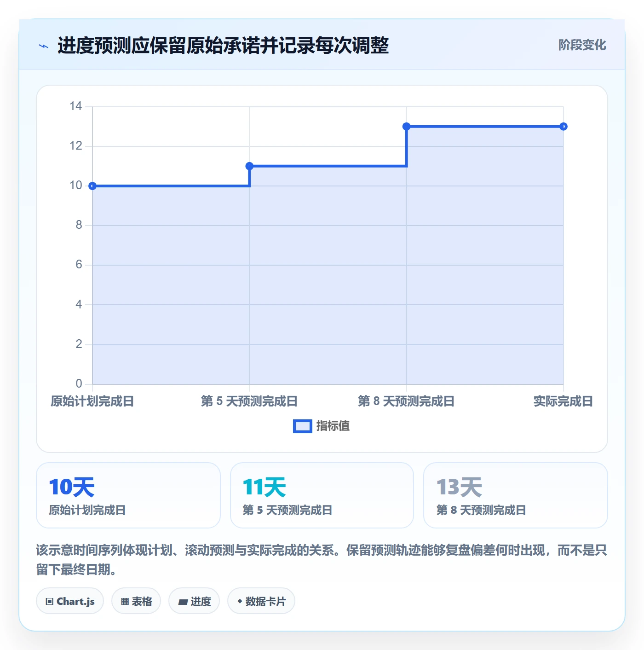The width and height of the screenshot is (644, 650).
Task: Click the 数据卡片 tag chip
Action: (x=261, y=601)
